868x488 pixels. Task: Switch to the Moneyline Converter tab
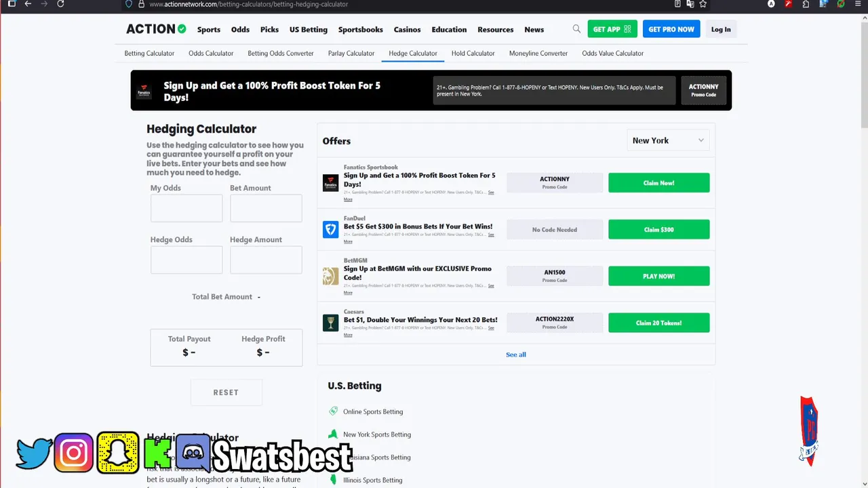pos(538,53)
